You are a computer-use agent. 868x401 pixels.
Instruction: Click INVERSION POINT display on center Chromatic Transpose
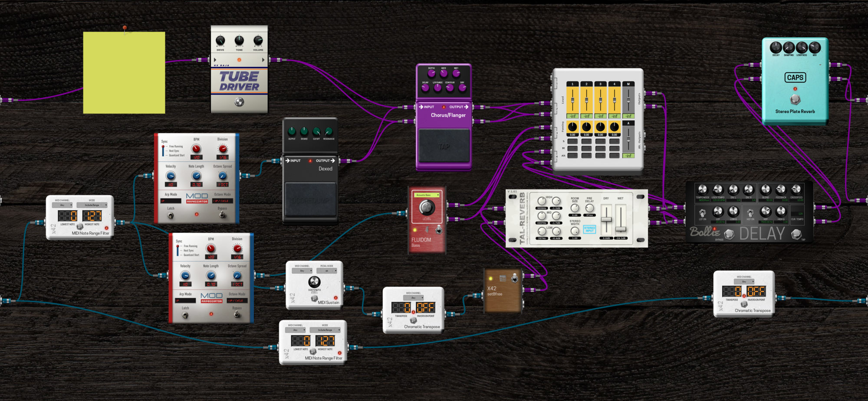coord(426,308)
